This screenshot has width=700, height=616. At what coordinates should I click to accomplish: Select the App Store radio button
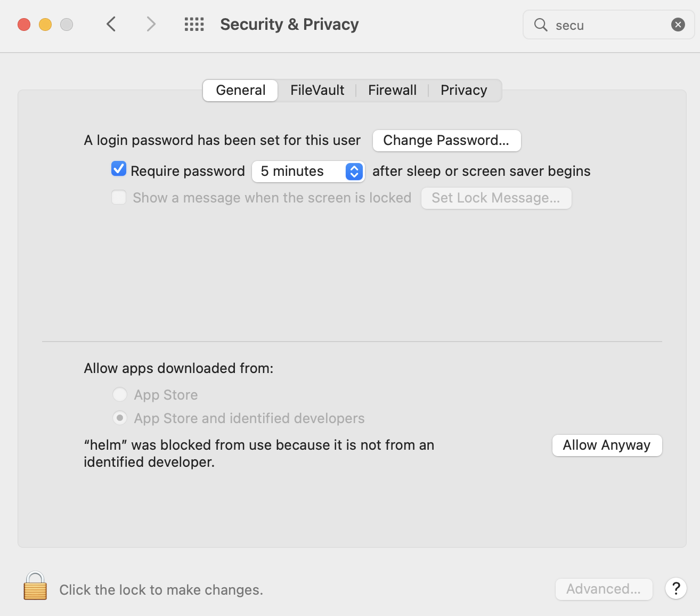(x=120, y=394)
